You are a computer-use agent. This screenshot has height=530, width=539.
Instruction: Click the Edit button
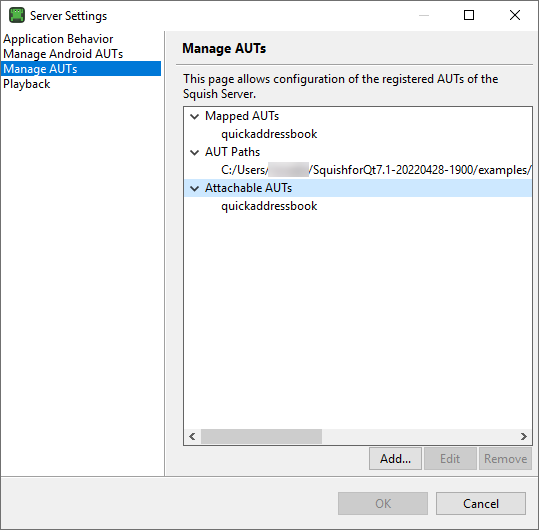(x=450, y=459)
